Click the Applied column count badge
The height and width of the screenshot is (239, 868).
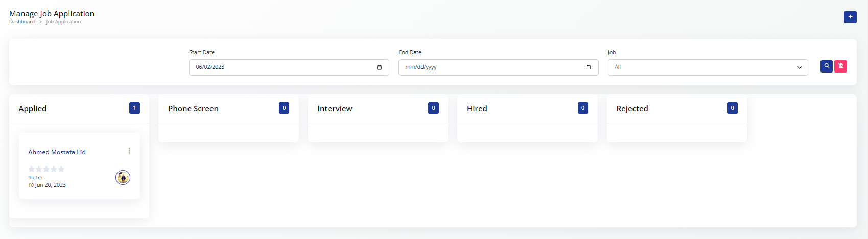pyautogui.click(x=134, y=108)
